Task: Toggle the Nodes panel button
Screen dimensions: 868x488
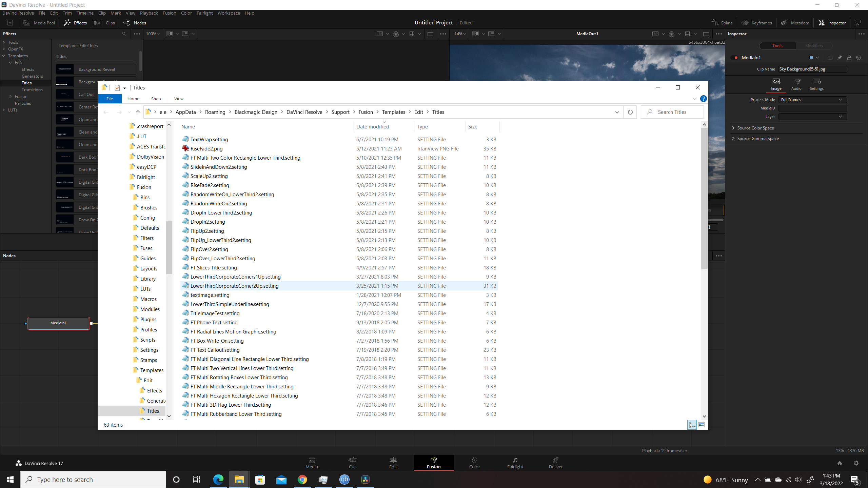Action: [x=135, y=23]
